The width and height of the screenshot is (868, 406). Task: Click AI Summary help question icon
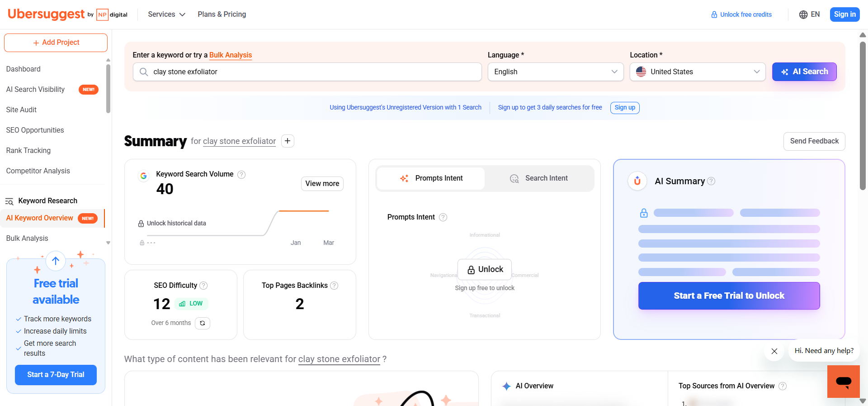(711, 181)
